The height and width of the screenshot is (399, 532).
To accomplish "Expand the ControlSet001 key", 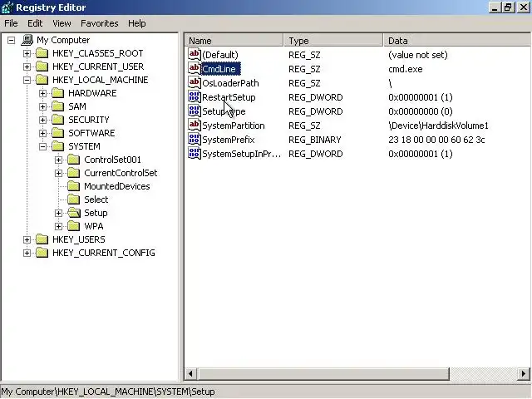I will pos(58,160).
